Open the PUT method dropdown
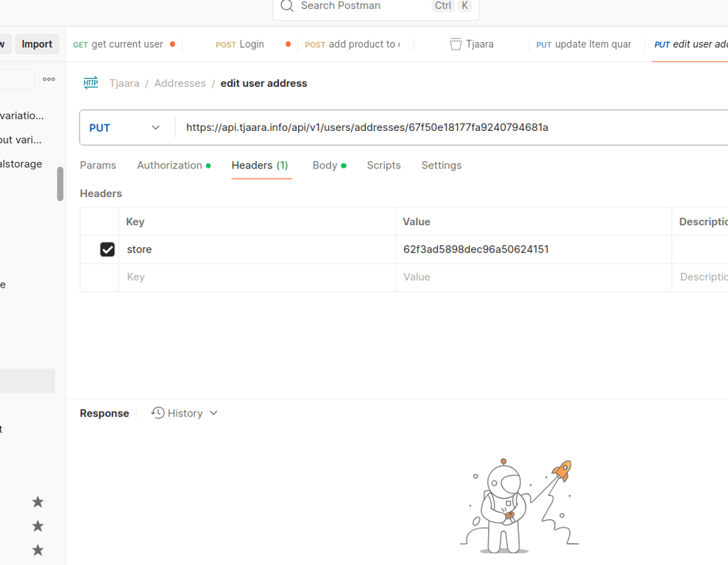This screenshot has height=565, width=728. (124, 127)
